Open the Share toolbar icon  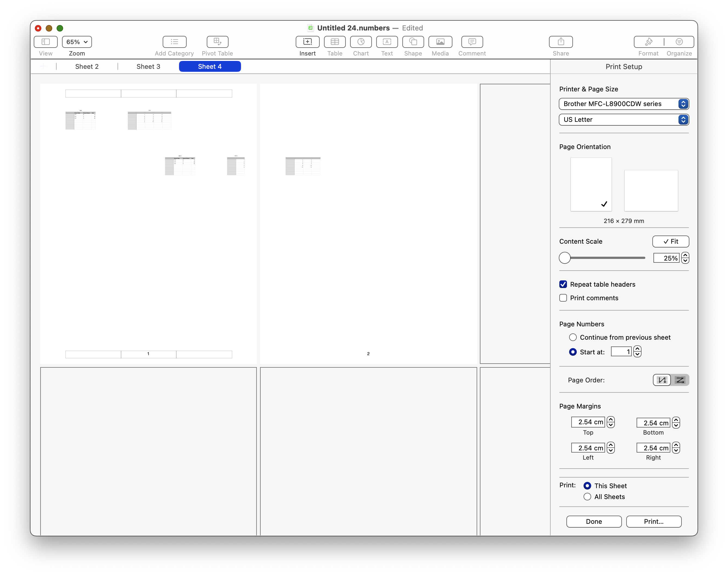click(x=560, y=42)
